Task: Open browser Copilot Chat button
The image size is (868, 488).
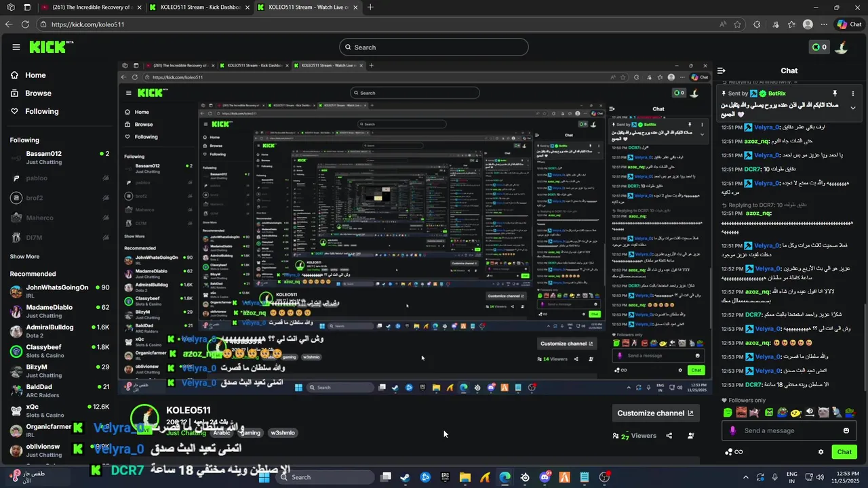Action: coord(849,24)
